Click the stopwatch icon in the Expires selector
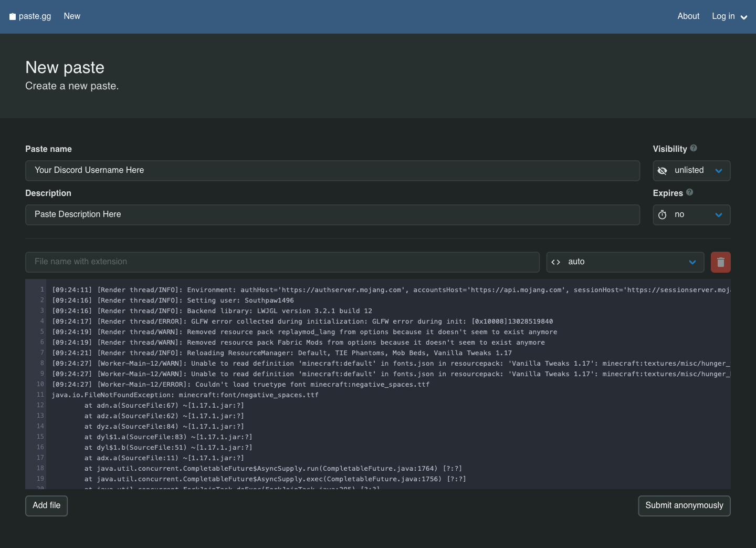 tap(662, 214)
